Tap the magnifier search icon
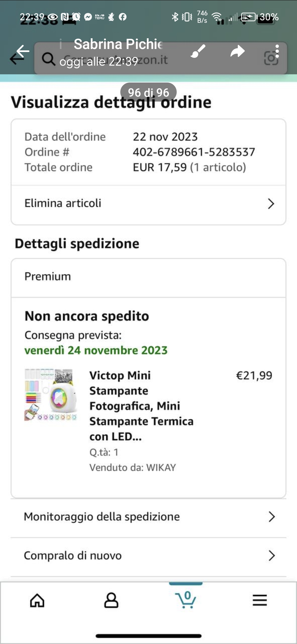Screen dimensions: 297x644 [48, 59]
